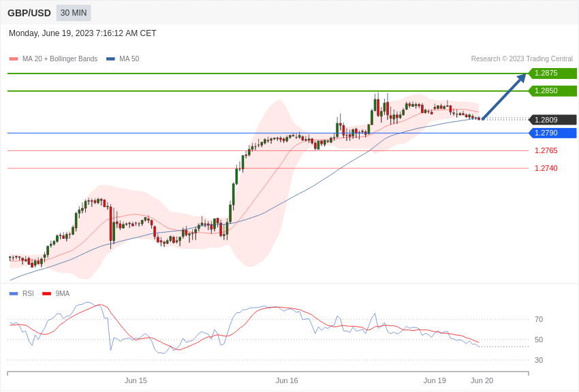The height and width of the screenshot is (392, 579).
Task: Click the 9MA red legend swatch
Action: [46, 294]
